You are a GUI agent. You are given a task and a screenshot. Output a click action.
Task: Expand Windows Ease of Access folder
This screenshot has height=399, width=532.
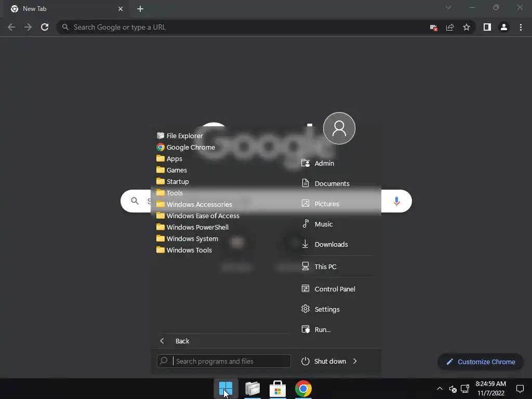pyautogui.click(x=198, y=216)
